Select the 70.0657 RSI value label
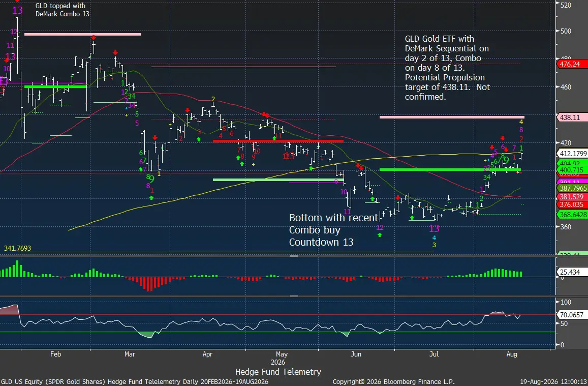 pyautogui.click(x=571, y=315)
